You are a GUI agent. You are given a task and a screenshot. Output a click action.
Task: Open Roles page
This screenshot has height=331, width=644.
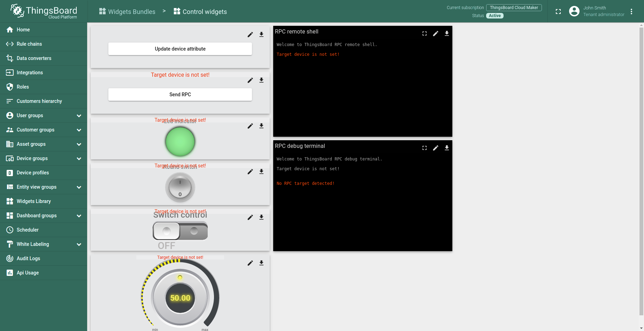[x=44, y=87]
